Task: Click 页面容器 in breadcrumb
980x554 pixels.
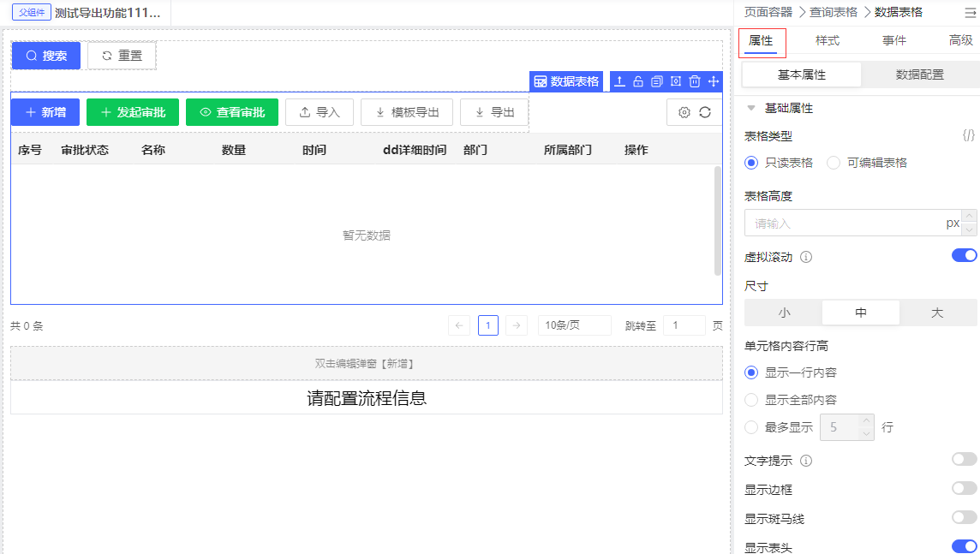Action: coord(768,13)
